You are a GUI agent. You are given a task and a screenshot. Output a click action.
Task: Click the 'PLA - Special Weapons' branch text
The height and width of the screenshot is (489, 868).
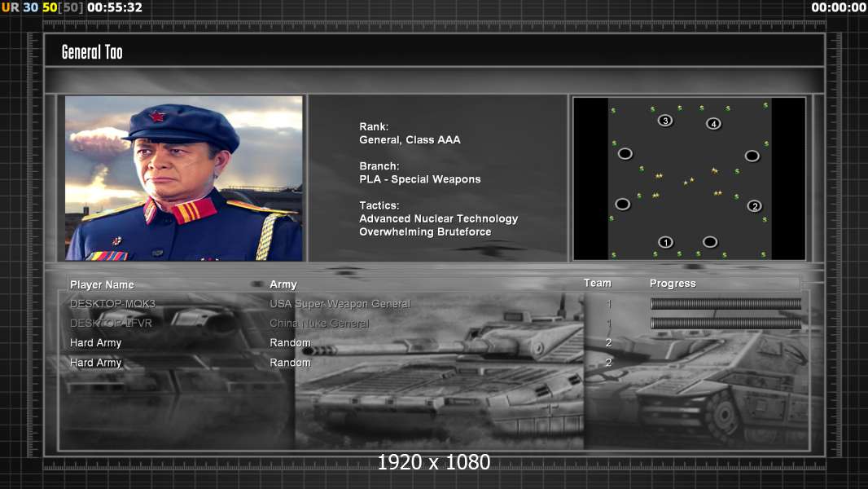click(x=419, y=179)
